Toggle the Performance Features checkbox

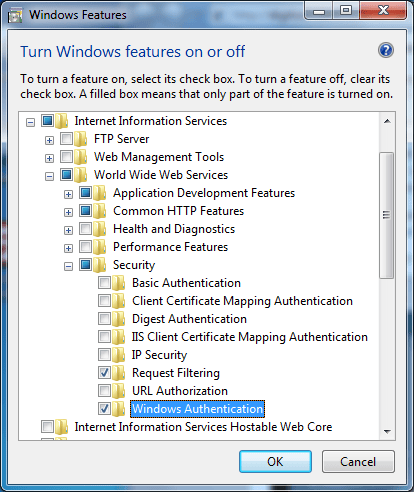coord(85,246)
